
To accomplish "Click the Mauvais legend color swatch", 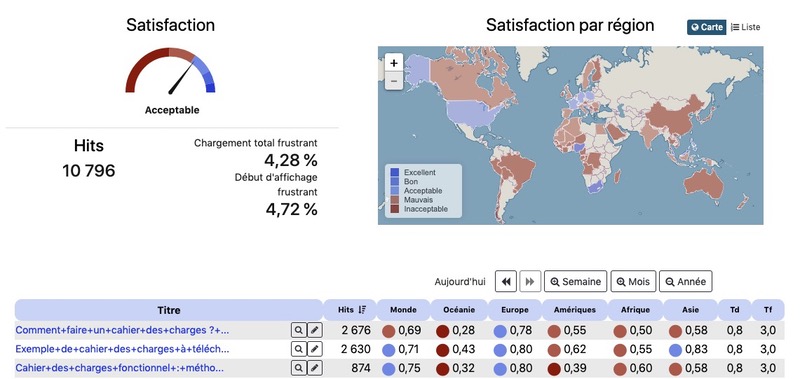I will pos(394,200).
